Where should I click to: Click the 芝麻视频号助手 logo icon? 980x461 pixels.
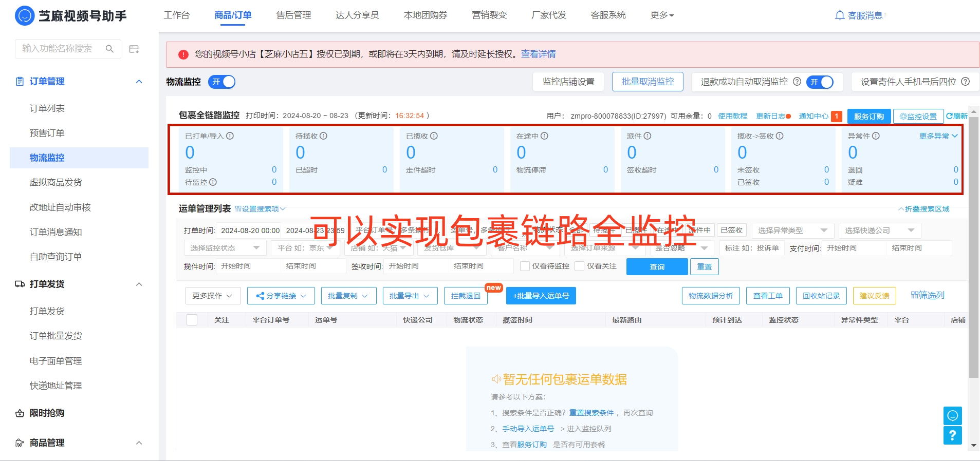[24, 16]
